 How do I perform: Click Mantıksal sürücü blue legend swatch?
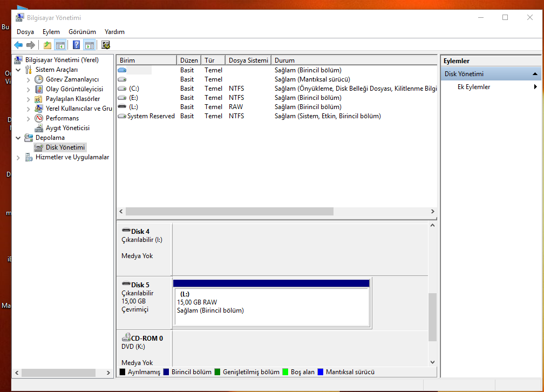[320, 372]
